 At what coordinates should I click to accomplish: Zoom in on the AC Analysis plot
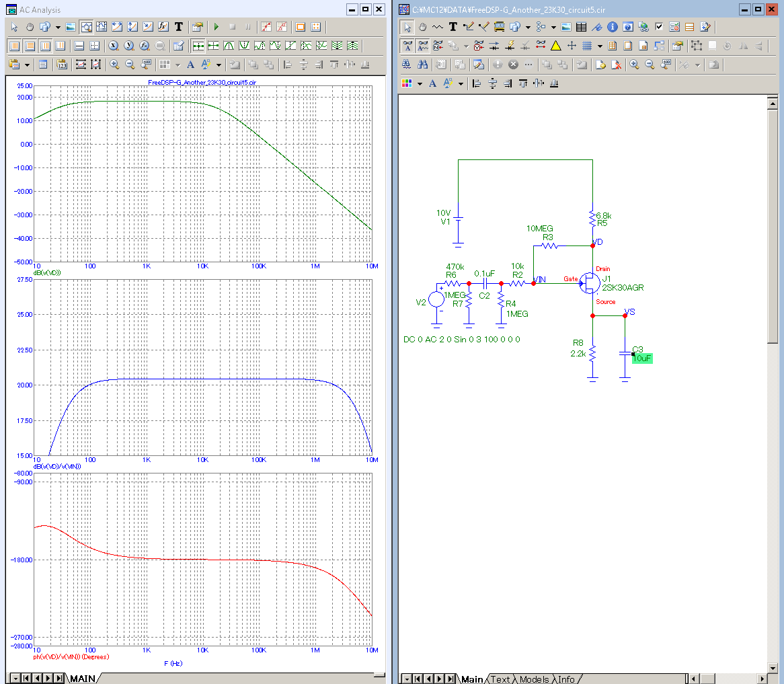tap(114, 65)
